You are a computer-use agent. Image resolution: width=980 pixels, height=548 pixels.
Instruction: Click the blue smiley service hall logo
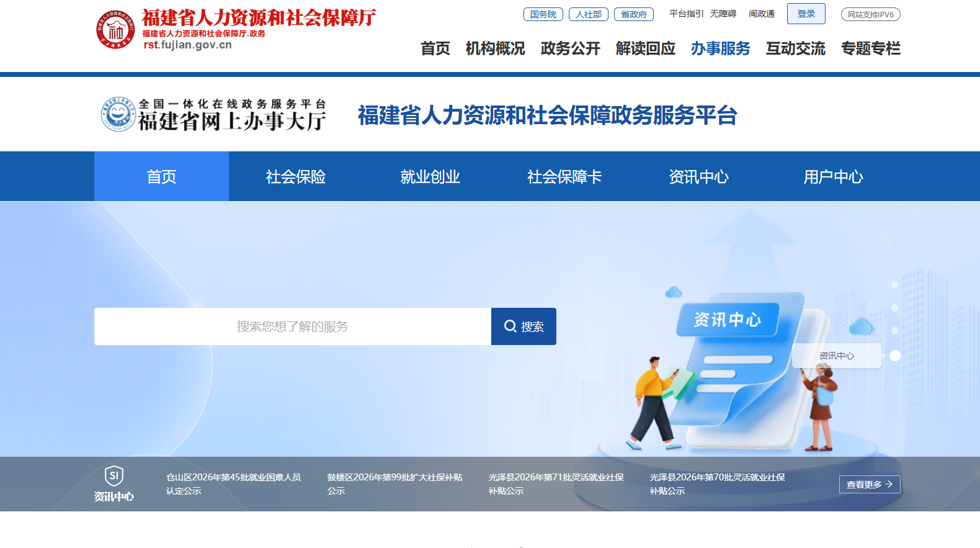118,114
